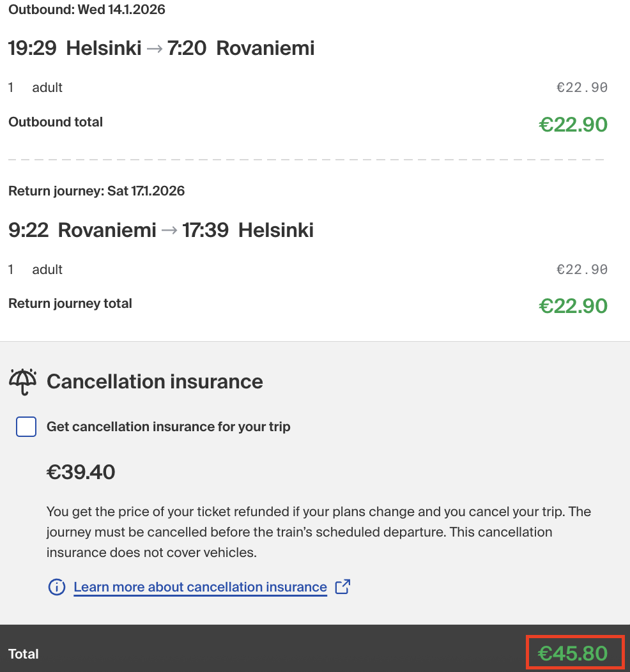Enable the cancellation insurance checkbox
The image size is (630, 672).
(26, 427)
